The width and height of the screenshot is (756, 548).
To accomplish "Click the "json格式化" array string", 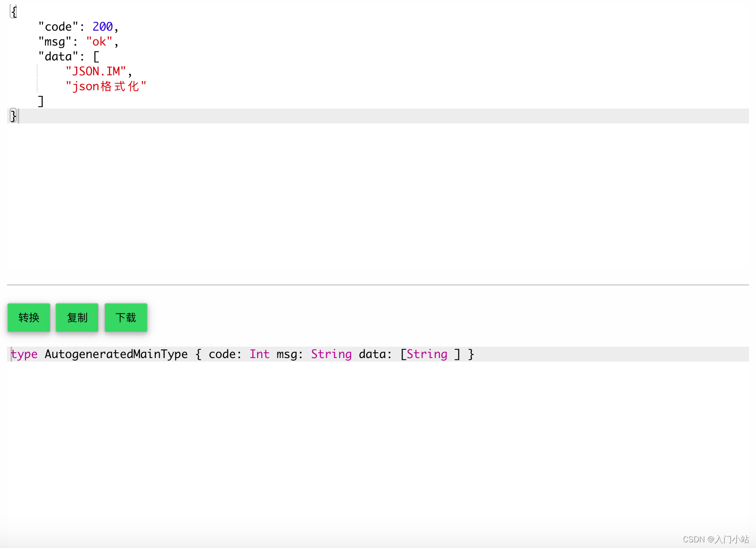I will 106,86.
